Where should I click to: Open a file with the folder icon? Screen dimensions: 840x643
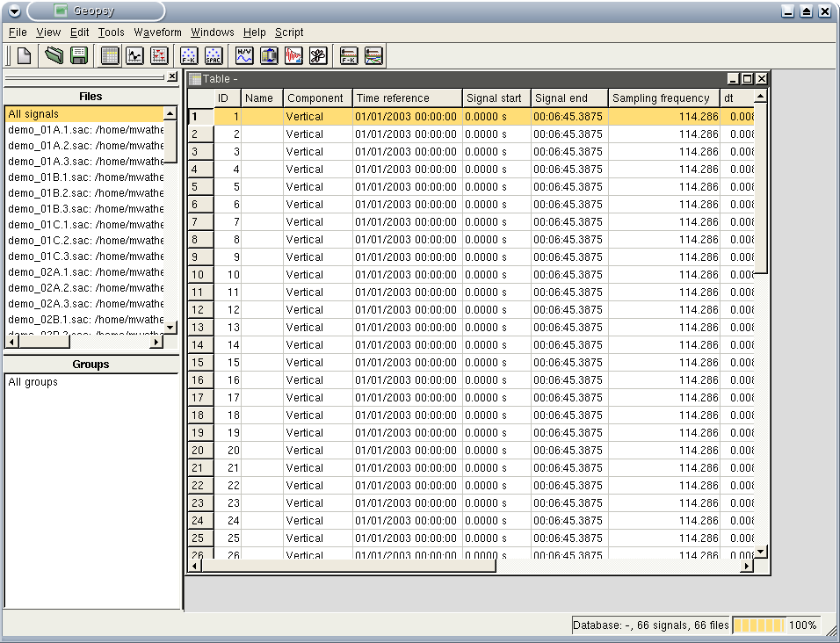coord(54,55)
